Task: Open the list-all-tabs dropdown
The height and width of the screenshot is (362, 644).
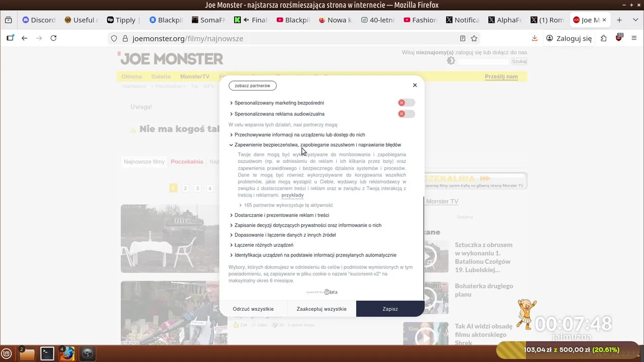Action: 634,20
